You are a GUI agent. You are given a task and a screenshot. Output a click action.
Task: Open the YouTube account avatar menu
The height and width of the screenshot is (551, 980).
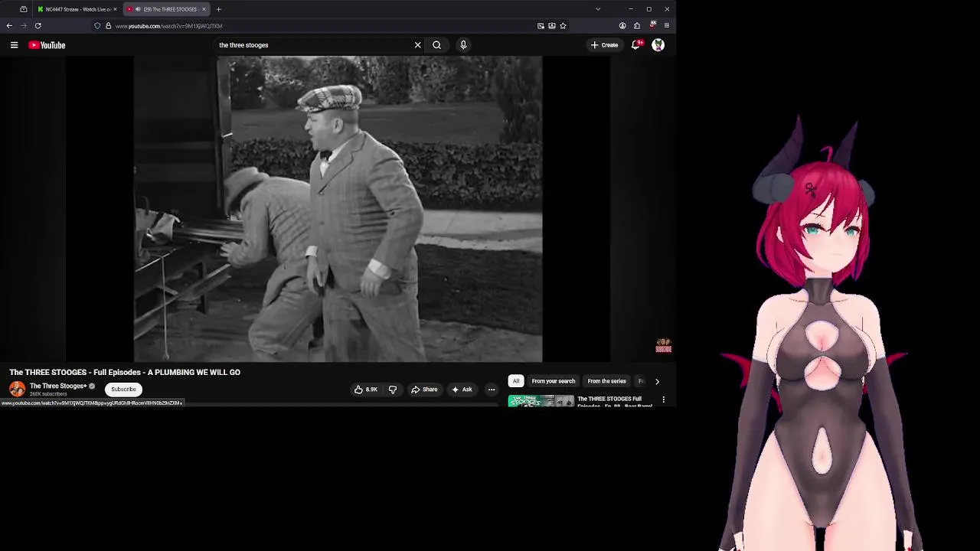click(658, 45)
